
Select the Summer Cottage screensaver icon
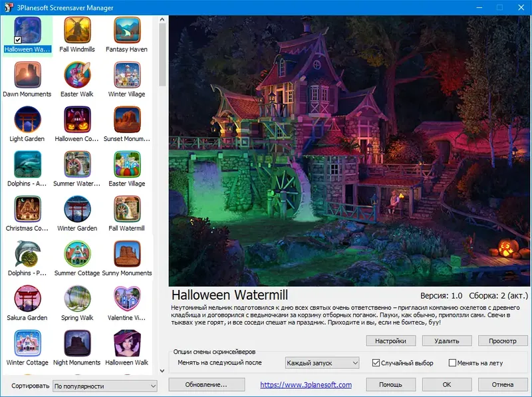click(77, 254)
